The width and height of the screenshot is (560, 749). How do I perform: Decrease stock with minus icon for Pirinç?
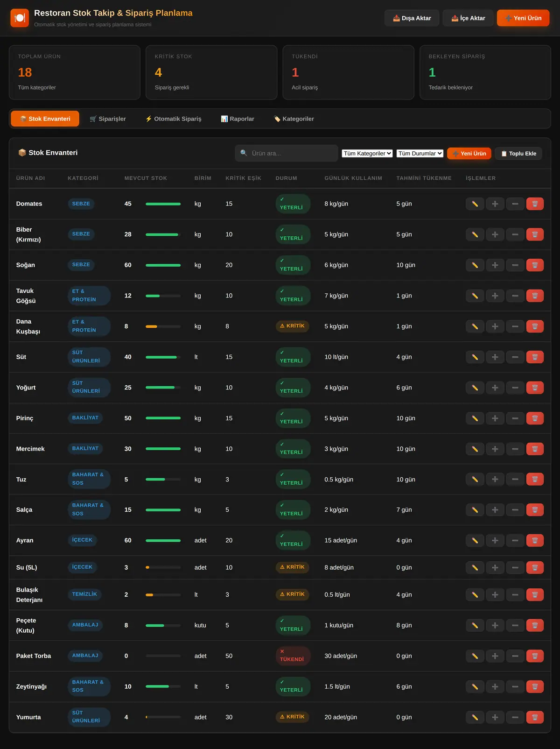pos(515,418)
